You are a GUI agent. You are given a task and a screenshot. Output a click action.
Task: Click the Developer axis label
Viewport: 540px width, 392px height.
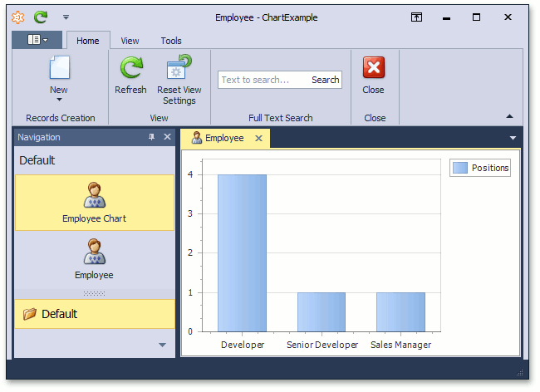[243, 345]
